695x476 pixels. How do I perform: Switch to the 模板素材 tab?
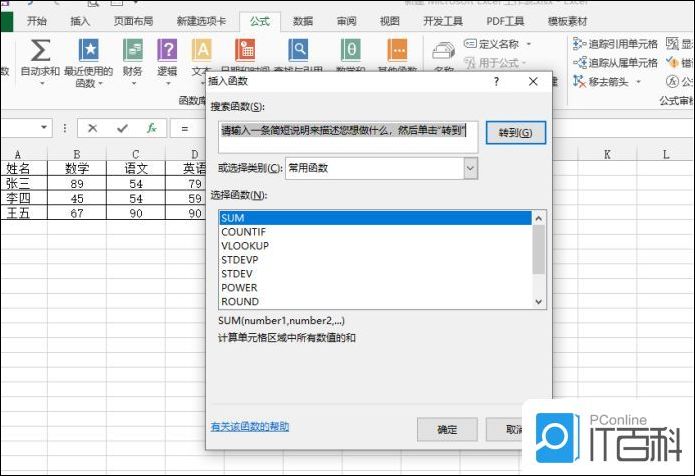pos(568,21)
